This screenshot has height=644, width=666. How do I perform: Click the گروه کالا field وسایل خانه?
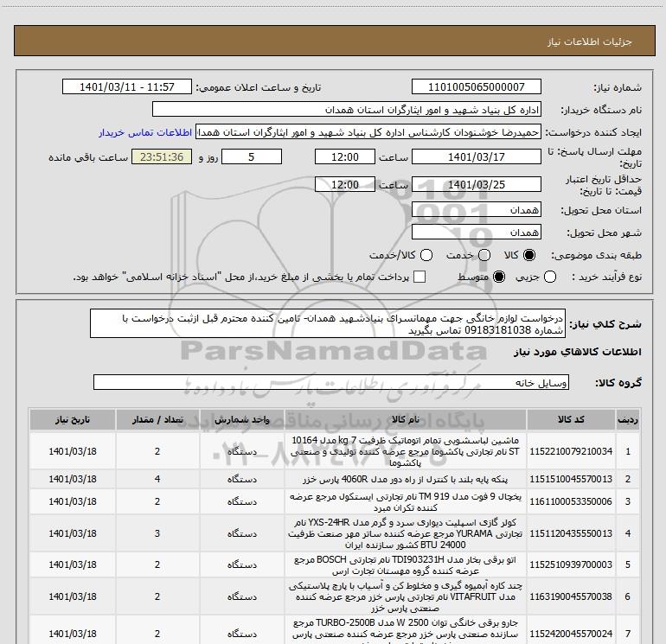pyautogui.click(x=331, y=382)
